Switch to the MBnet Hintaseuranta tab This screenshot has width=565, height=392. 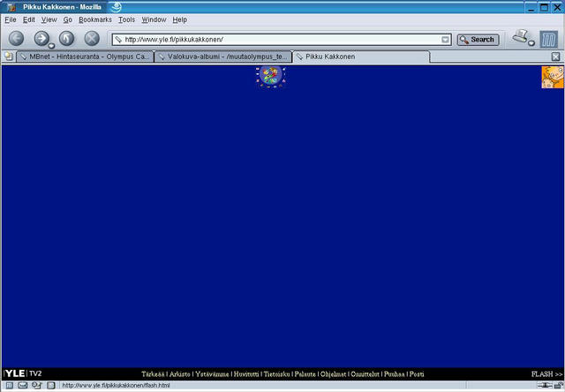(x=85, y=57)
